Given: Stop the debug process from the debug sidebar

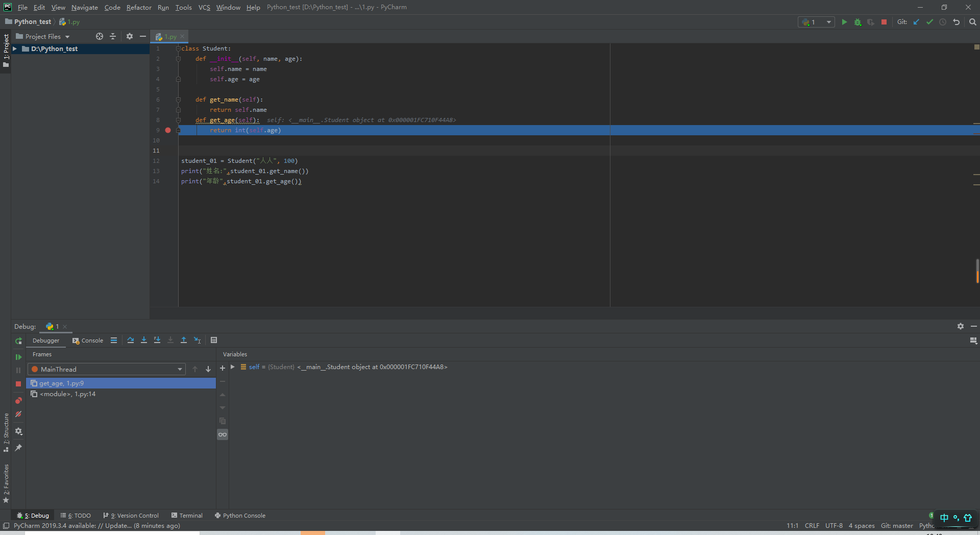Looking at the screenshot, I should [x=18, y=383].
